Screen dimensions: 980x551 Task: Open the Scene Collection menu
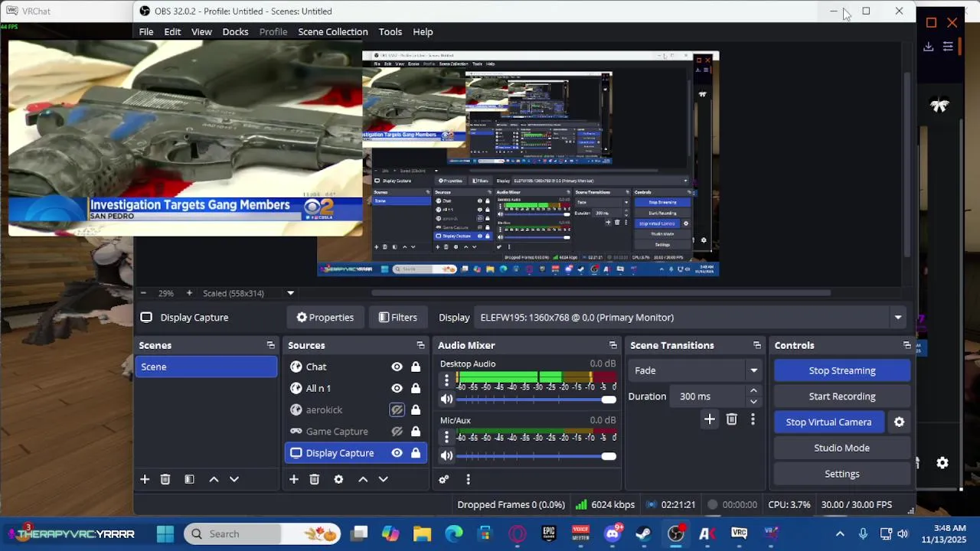[x=333, y=31]
